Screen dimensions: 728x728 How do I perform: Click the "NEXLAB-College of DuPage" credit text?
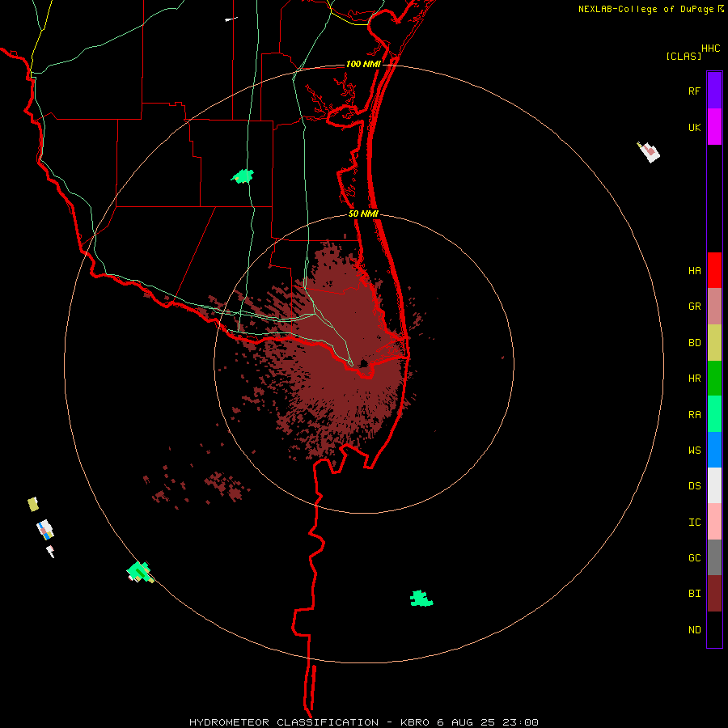pyautogui.click(x=645, y=9)
